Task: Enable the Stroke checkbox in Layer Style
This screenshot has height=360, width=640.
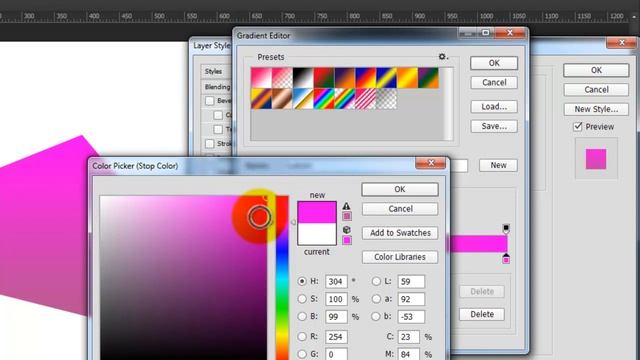Action: coord(210,144)
